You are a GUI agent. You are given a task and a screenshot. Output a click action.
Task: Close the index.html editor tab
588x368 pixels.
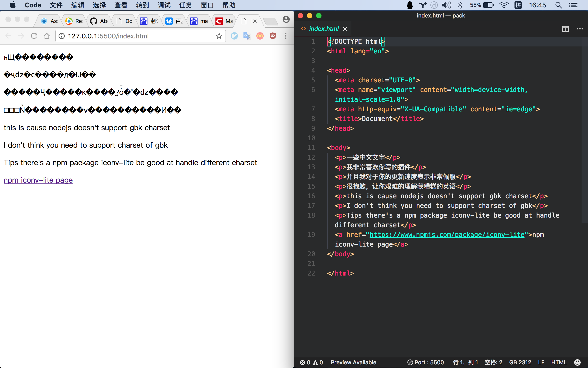(345, 29)
